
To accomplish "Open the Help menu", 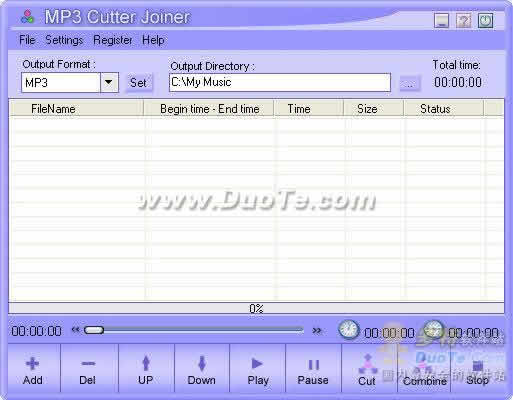I will coord(153,40).
